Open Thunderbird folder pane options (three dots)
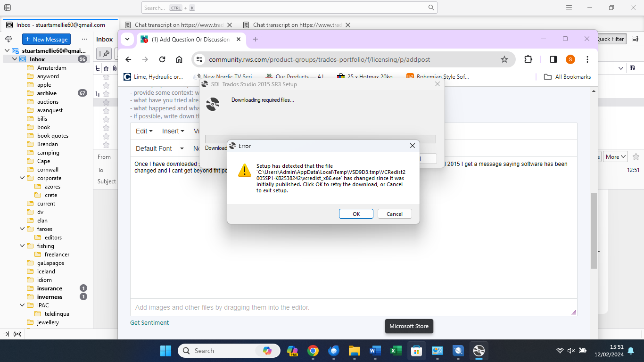The height and width of the screenshot is (362, 644). point(84,39)
